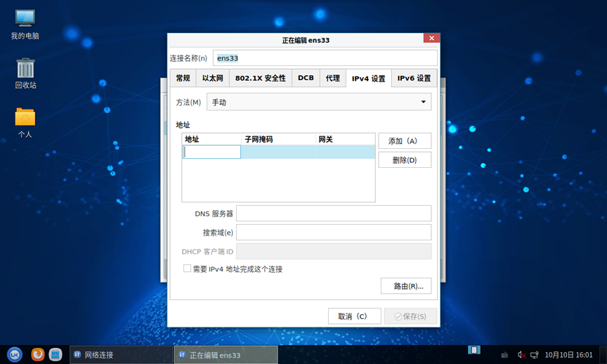Open the UK start menu icon
The width and height of the screenshot is (607, 364).
click(14, 355)
